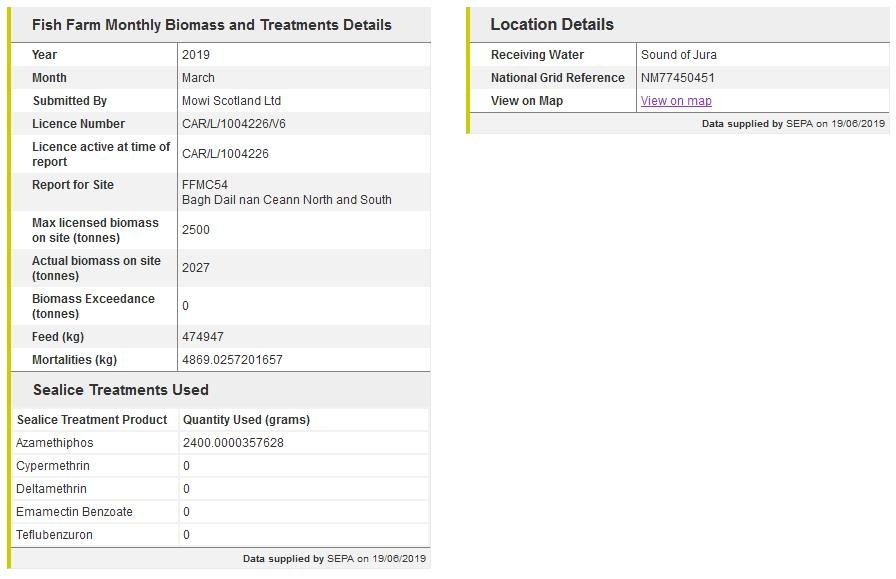Select the Azamethiphos quantity 2400.0000357628
The width and height of the screenshot is (896, 579).
pyautogui.click(x=233, y=443)
